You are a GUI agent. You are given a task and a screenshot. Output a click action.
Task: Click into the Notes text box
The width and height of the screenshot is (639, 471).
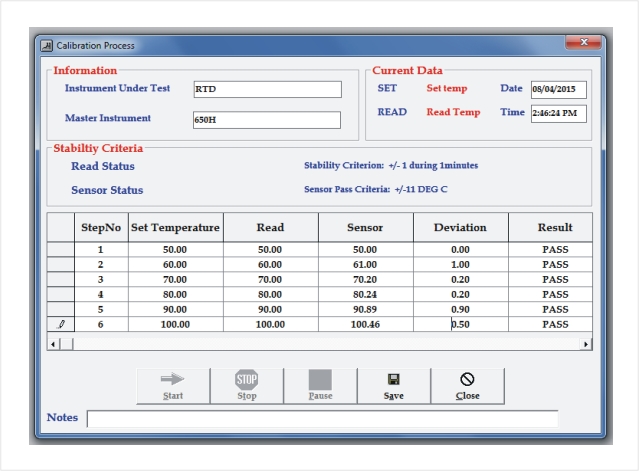click(322, 419)
